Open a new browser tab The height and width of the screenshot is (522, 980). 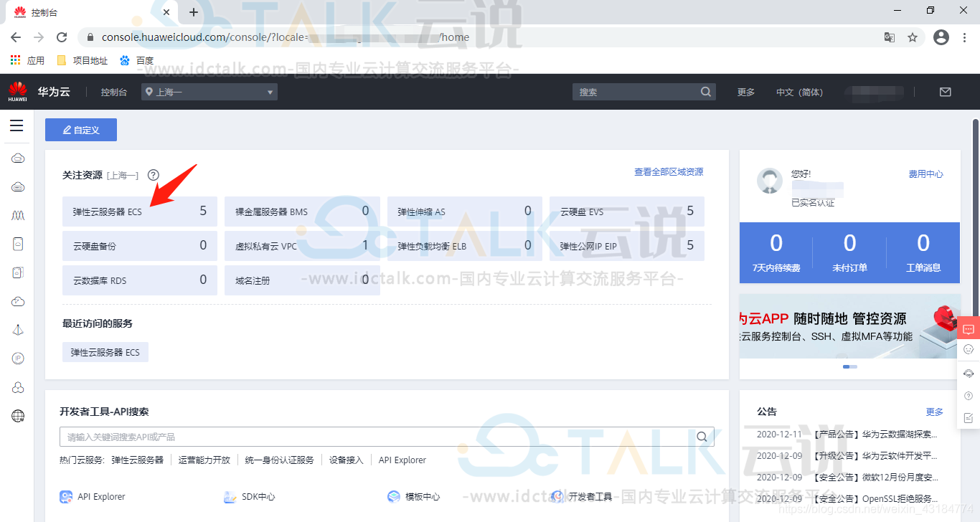pos(194,12)
